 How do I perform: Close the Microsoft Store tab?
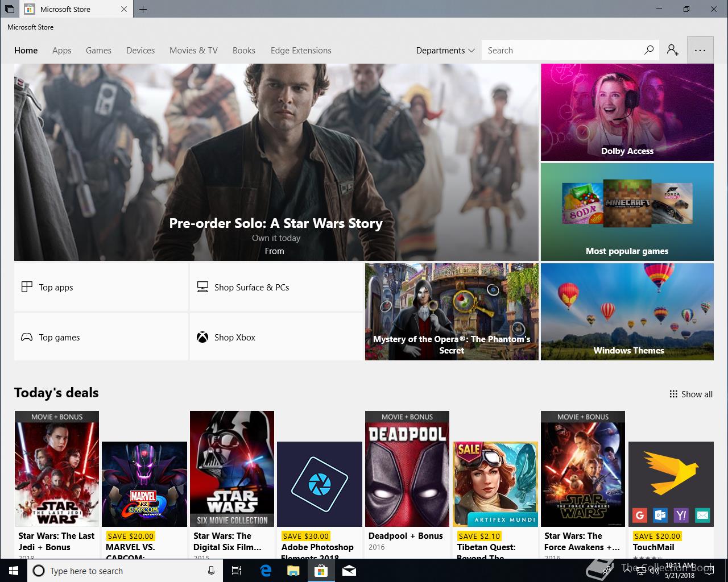pos(125,9)
